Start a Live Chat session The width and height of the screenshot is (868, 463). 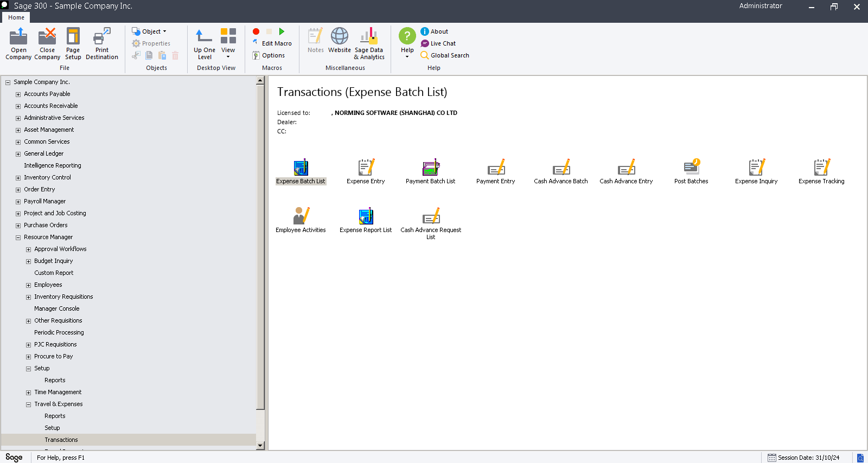pos(438,43)
